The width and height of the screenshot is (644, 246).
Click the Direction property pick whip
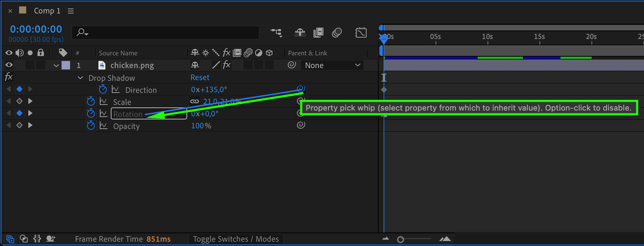(301, 89)
